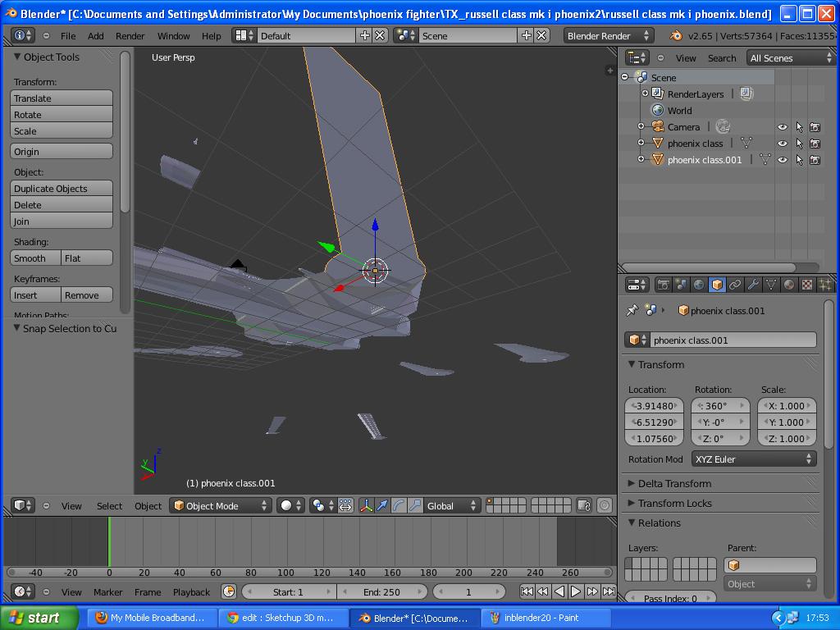This screenshot has height=630, width=840.
Task: Click the Smooth shading button
Action: coord(34,258)
